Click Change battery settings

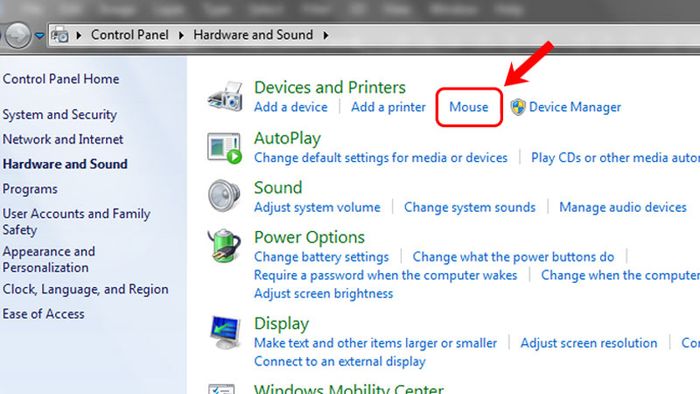coord(321,257)
